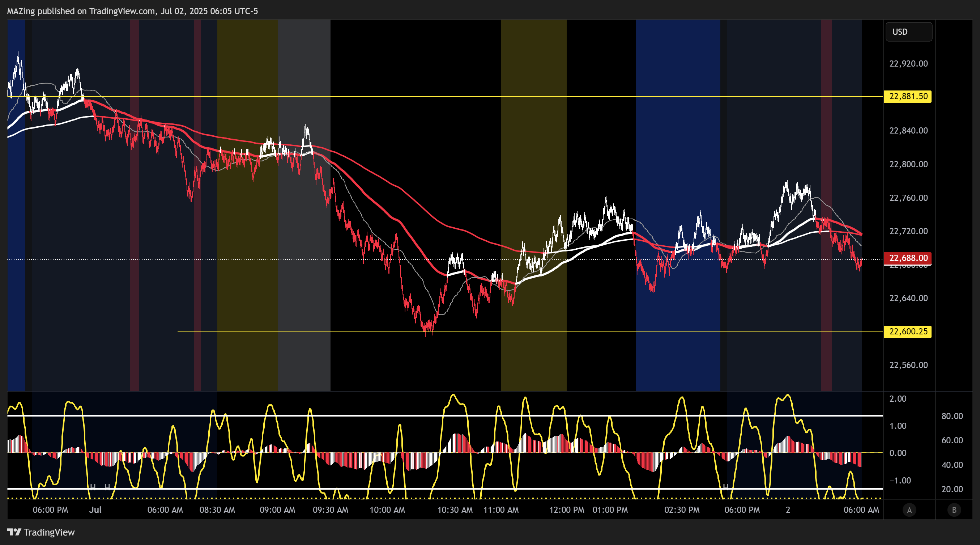Click the 11:00 AM time label
The width and height of the screenshot is (980, 545).
click(500, 510)
